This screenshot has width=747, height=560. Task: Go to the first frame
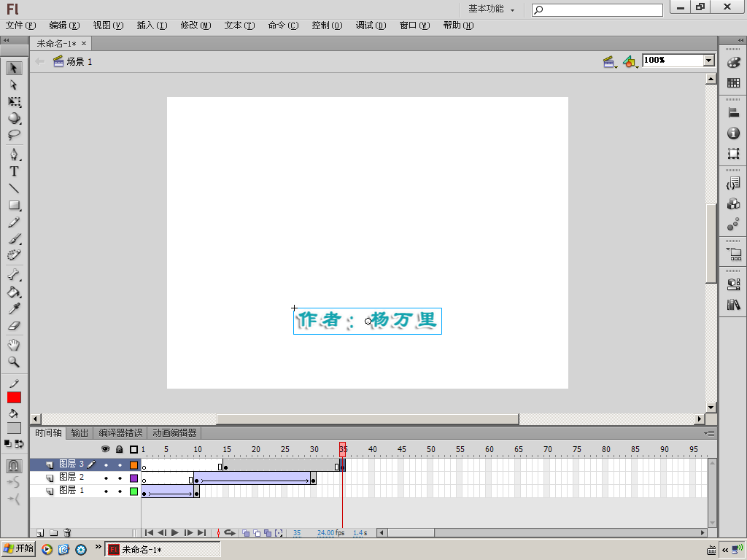149,533
